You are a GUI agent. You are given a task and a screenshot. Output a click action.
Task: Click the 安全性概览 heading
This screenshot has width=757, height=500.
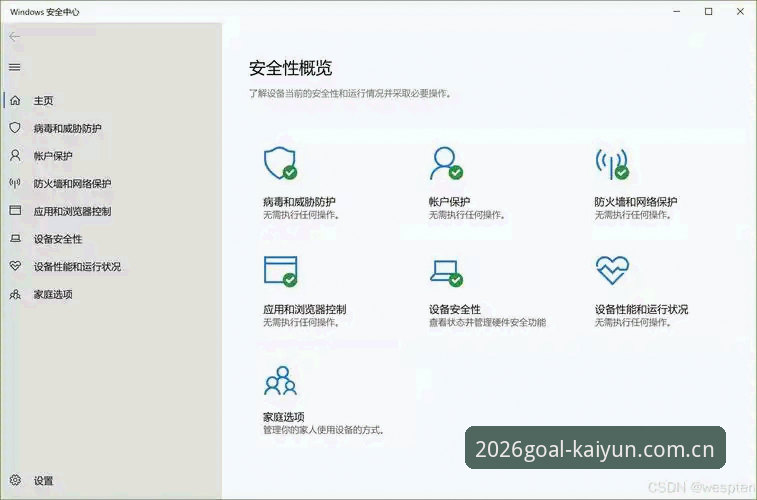[291, 68]
